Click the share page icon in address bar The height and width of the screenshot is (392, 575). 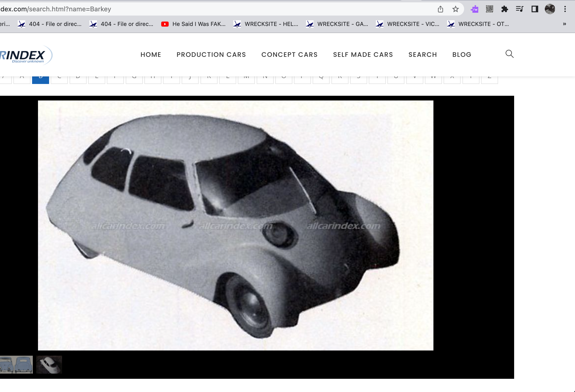click(440, 9)
